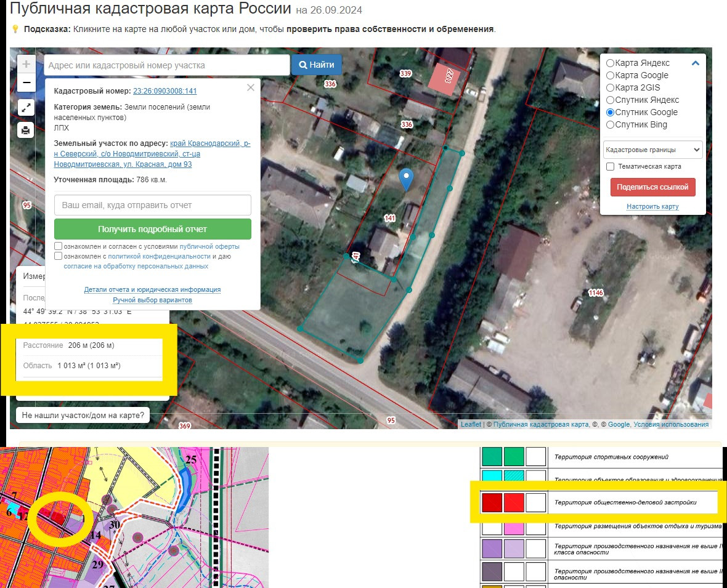Click green спортивных сооружений legend swatch
The width and height of the screenshot is (727, 588).
point(492,456)
